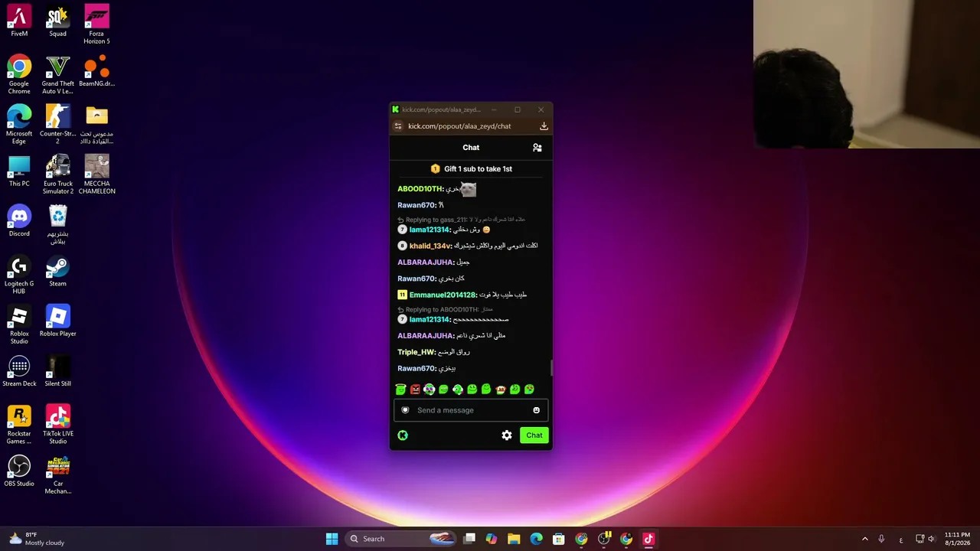Open Task View from the taskbar
980x551 pixels.
pyautogui.click(x=469, y=539)
